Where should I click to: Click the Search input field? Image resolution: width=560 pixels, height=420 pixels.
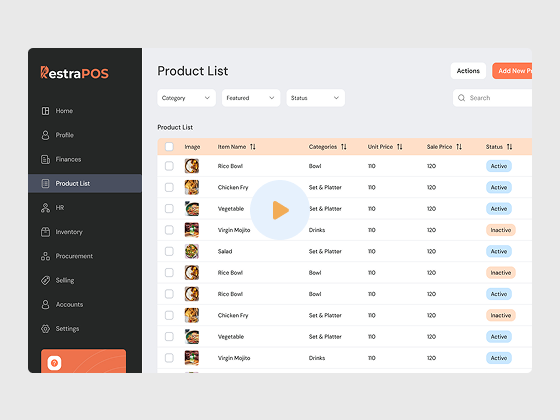492,98
